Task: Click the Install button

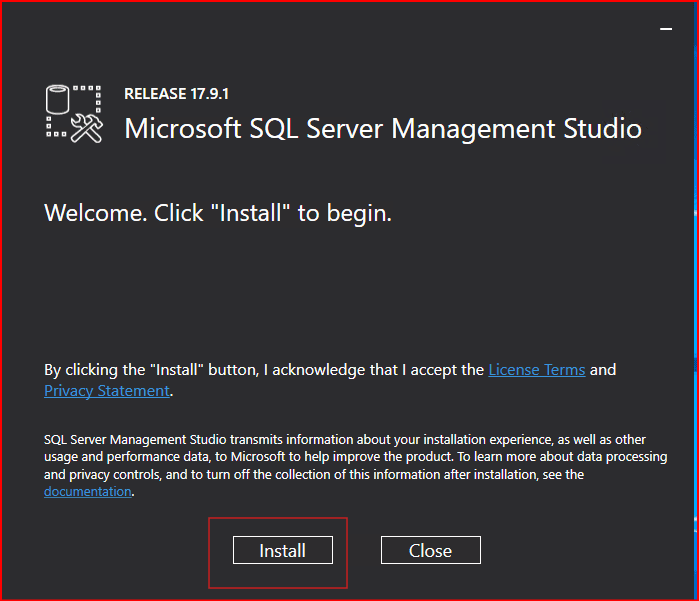Action: point(282,551)
